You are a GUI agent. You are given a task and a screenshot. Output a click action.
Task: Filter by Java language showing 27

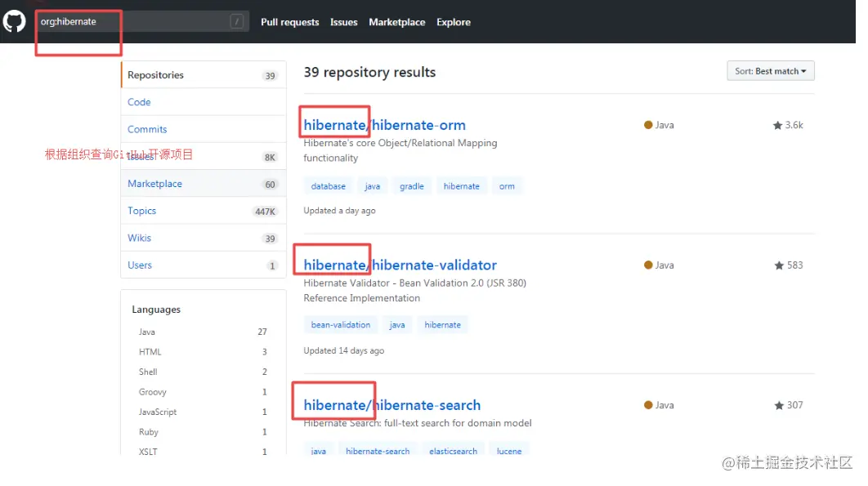tap(203, 332)
